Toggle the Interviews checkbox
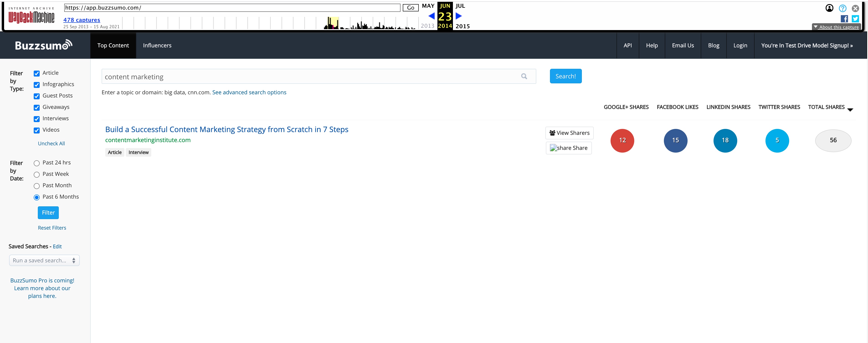 tap(37, 119)
